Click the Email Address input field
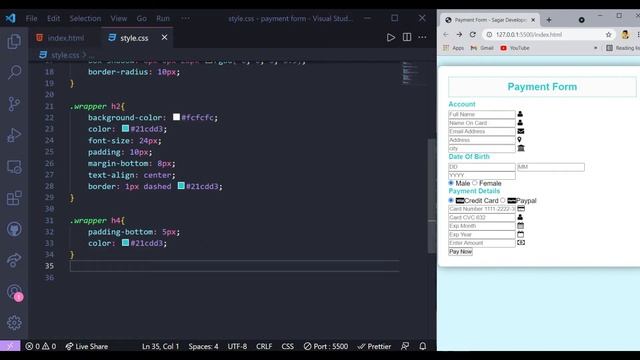Viewport: 640px width, 360px height. point(482,131)
